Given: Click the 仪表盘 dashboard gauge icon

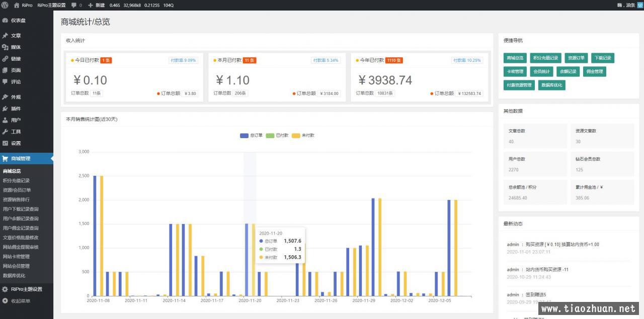Looking at the screenshot, I should coord(5,21).
